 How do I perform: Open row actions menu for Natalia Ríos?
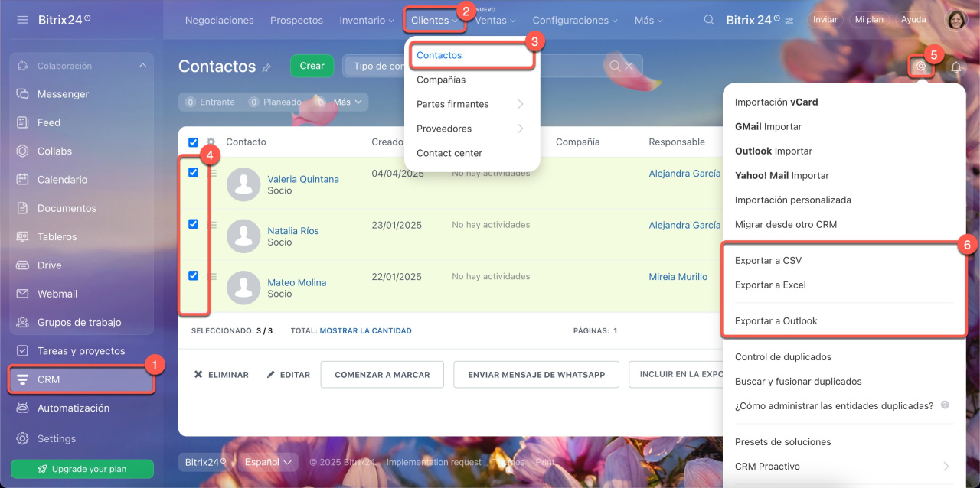(x=212, y=224)
